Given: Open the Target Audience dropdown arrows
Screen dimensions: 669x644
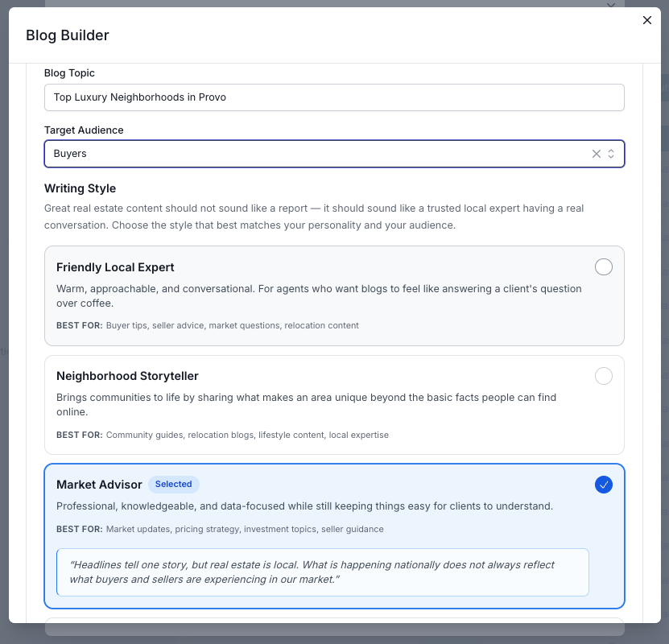Looking at the screenshot, I should tap(611, 154).
